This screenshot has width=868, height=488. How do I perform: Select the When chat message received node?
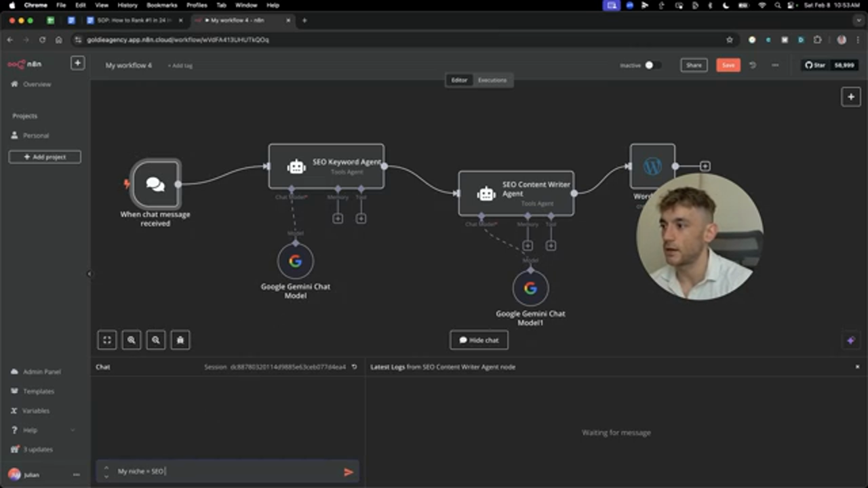pyautogui.click(x=155, y=184)
